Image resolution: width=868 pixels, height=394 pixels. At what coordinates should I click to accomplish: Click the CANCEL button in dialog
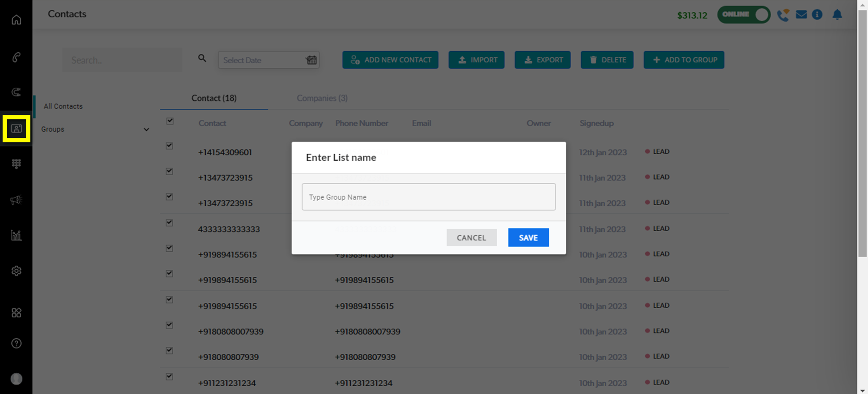coord(471,238)
